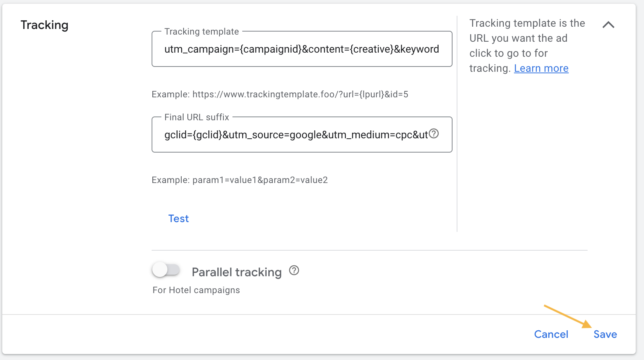Viewport: 644px width, 360px height.
Task: Click the For Hotel campaigns caption
Action: click(x=196, y=290)
